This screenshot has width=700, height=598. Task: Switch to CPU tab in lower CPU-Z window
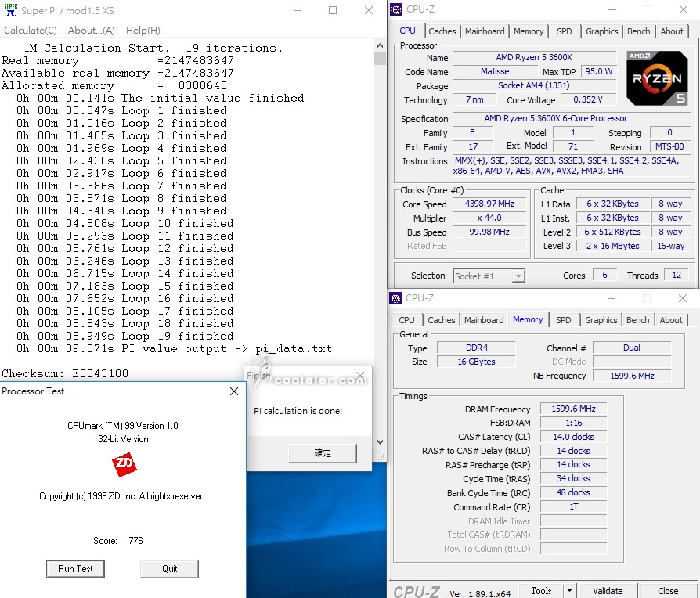pos(406,320)
